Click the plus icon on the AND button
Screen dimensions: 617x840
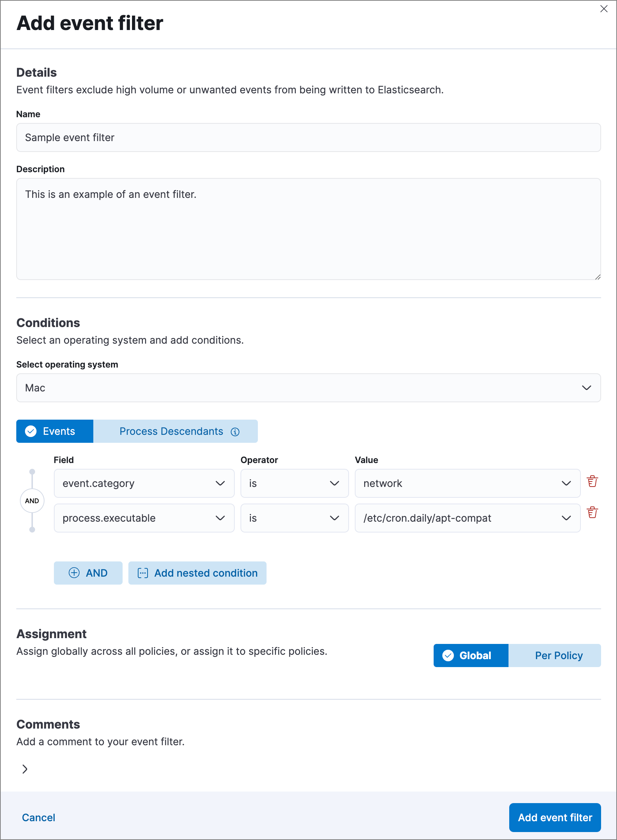pos(75,573)
